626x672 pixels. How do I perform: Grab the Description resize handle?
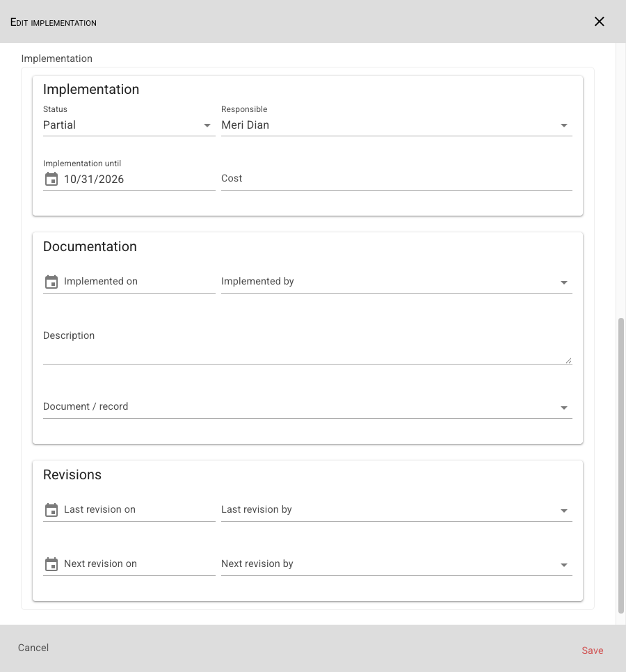click(x=568, y=360)
